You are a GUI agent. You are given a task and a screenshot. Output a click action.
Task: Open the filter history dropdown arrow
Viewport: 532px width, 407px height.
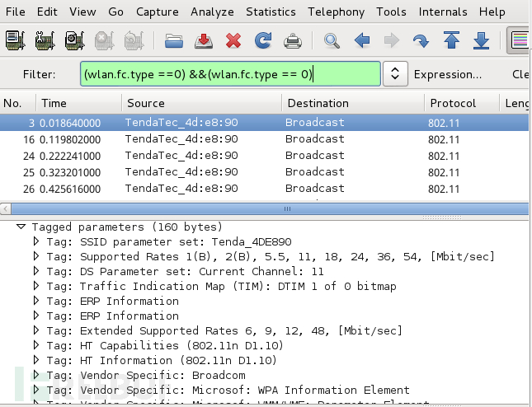[396, 74]
